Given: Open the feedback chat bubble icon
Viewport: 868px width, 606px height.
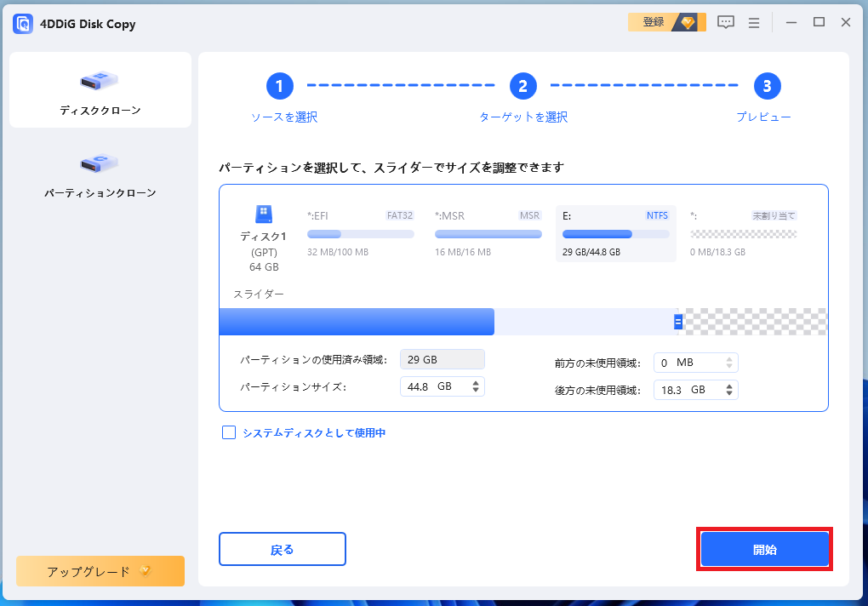Looking at the screenshot, I should tap(725, 23).
